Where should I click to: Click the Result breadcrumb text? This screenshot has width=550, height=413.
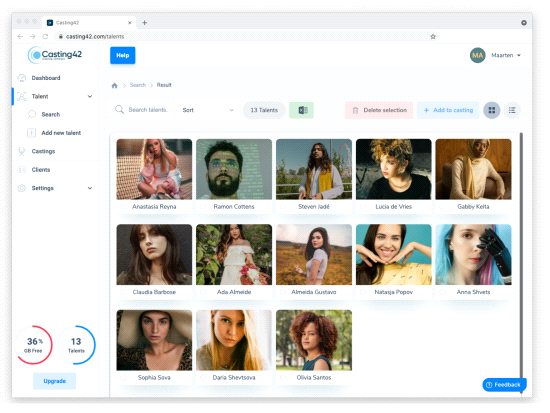pyautogui.click(x=164, y=85)
